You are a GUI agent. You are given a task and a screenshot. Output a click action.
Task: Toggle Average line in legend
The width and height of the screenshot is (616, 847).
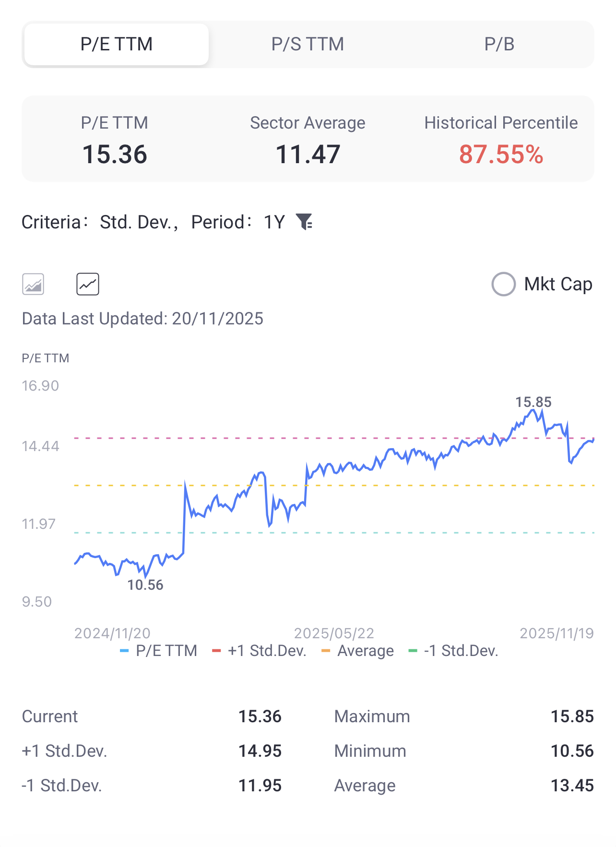coord(358,651)
